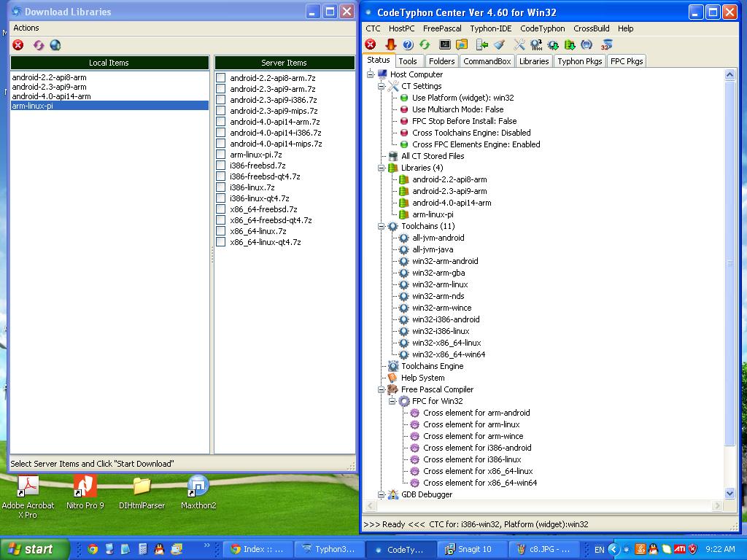The height and width of the screenshot is (560, 747).
Task: Click scroll-down arrow in CodeTyphon tree
Action: 729,494
